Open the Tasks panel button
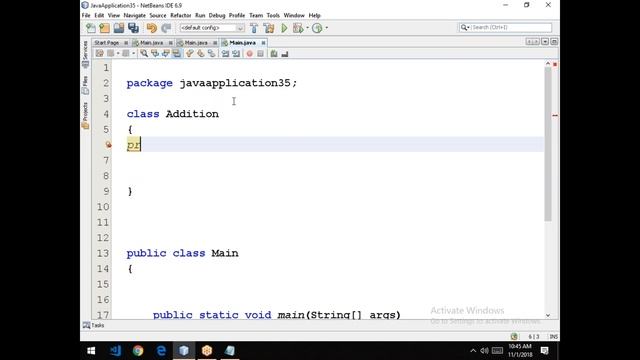 93,325
